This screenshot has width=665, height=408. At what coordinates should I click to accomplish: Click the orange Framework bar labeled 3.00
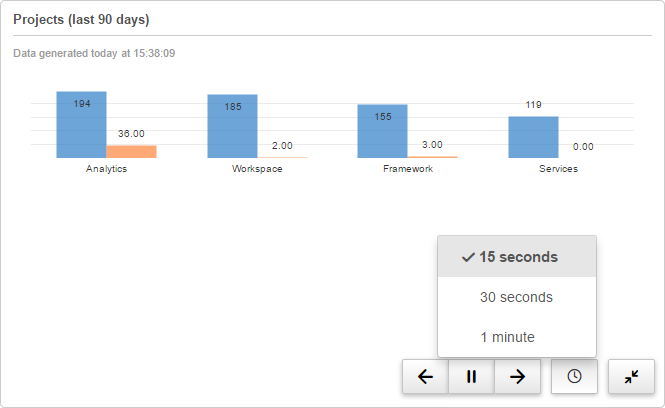[x=432, y=157]
